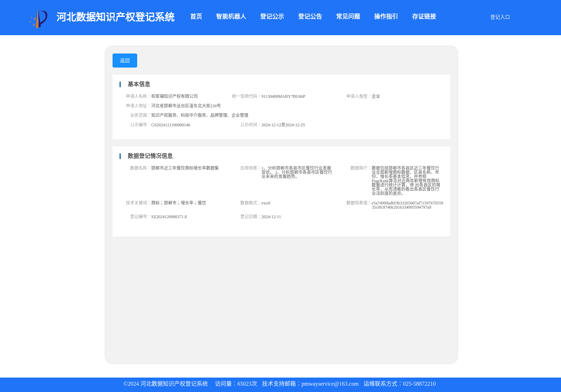Screen dimensions: 561x392
Task: Open the 首页 menu item
Action: (x=196, y=17)
